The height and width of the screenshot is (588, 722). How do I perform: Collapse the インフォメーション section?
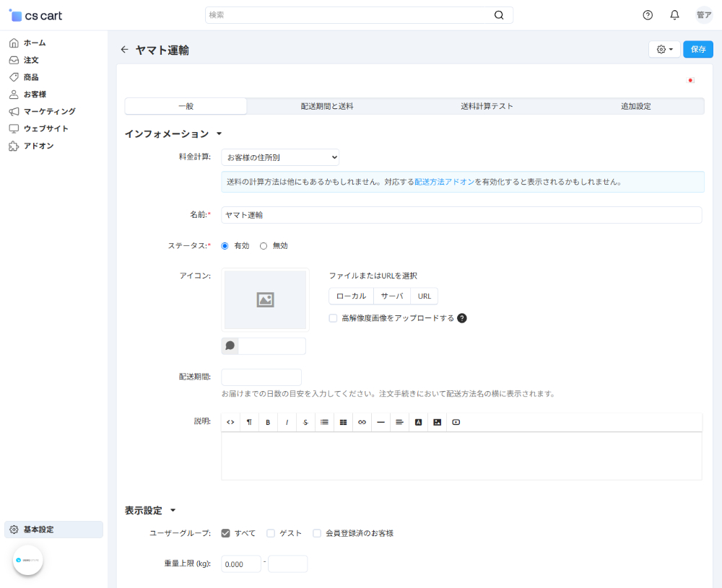coord(220,133)
